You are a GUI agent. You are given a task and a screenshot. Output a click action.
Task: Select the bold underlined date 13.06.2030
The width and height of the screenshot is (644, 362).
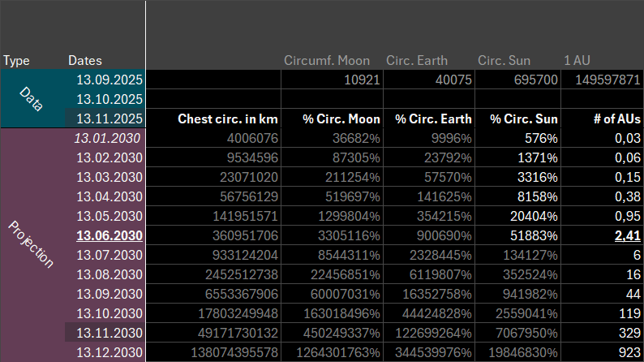click(109, 235)
